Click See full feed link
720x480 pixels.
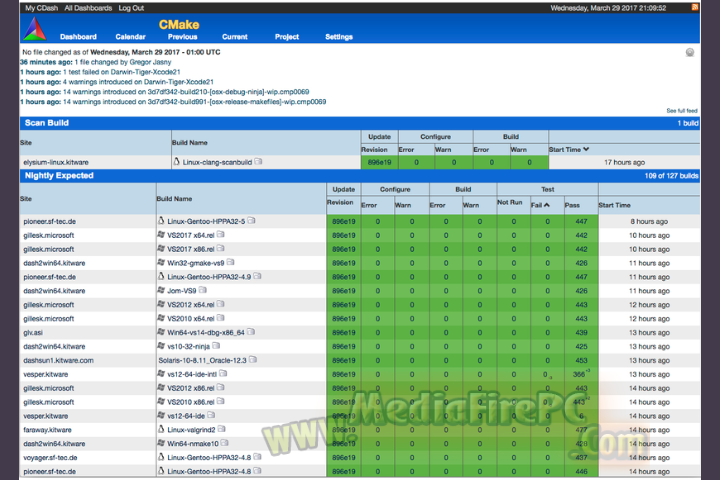682,111
